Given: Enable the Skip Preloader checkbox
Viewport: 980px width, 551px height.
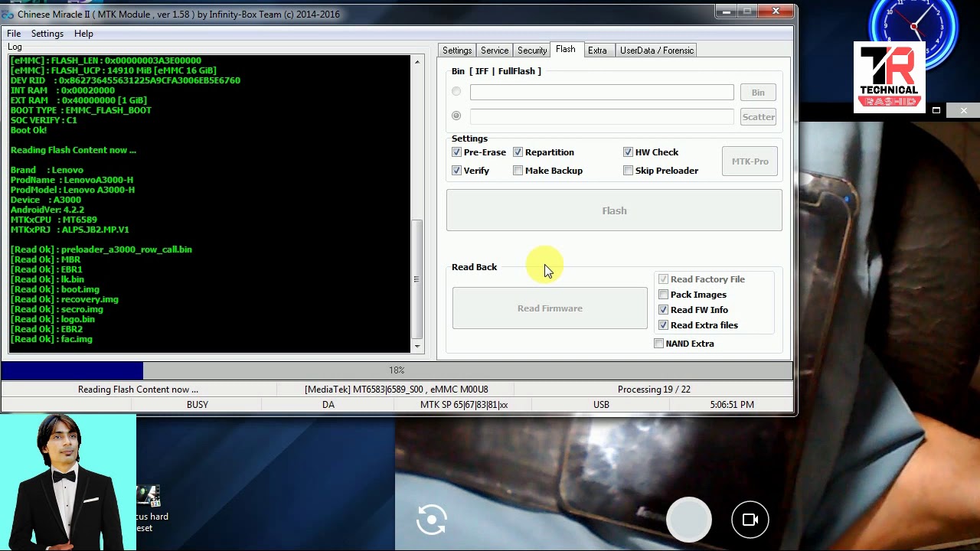Looking at the screenshot, I should pyautogui.click(x=629, y=171).
